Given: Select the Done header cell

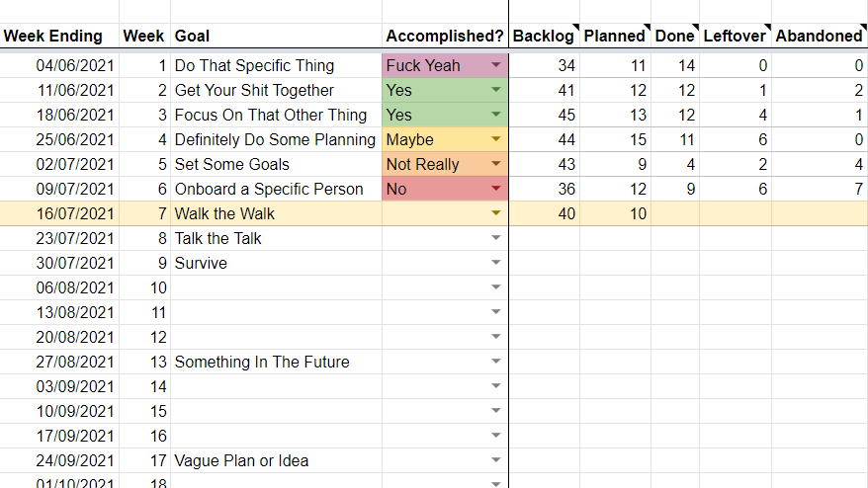Looking at the screenshot, I should point(675,36).
